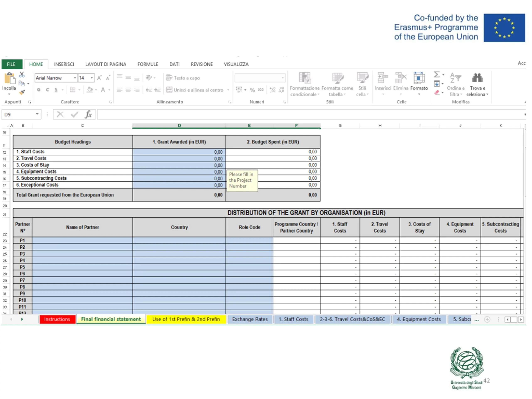Viewport: 532px width, 399px height.
Task: Click the Trova e seleziona binoculars icon
Action: point(477,78)
